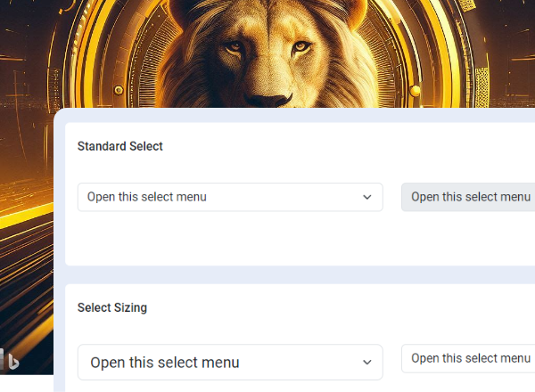Click the chevron arrow of the large sizing dropdown
Viewport: 535px width, 392px height.
click(367, 363)
